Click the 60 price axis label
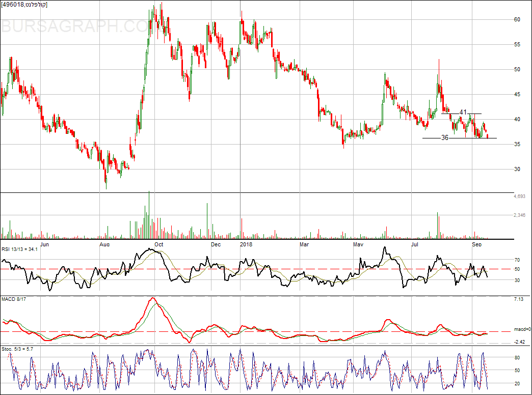532x395 pixels. click(517, 19)
